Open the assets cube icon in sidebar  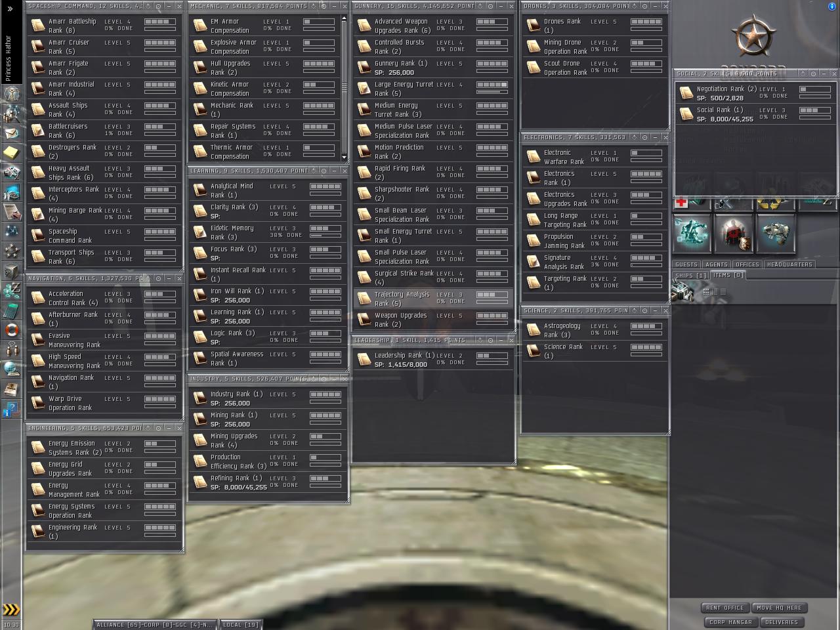coord(12,271)
